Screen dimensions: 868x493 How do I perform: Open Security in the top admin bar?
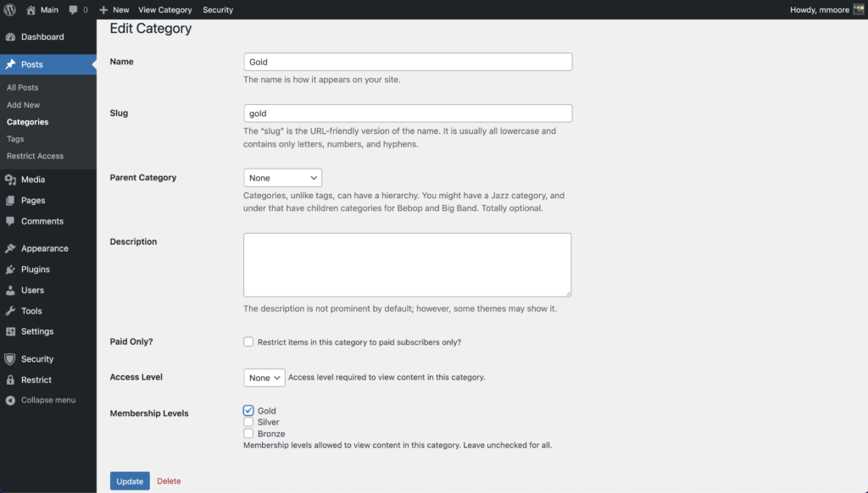(x=218, y=10)
